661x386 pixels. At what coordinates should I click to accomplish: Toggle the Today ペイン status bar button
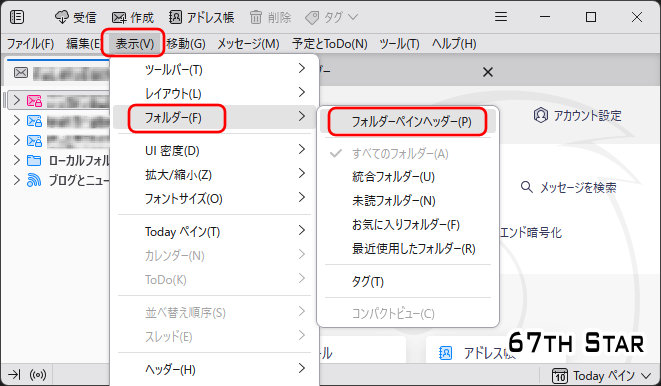click(602, 375)
